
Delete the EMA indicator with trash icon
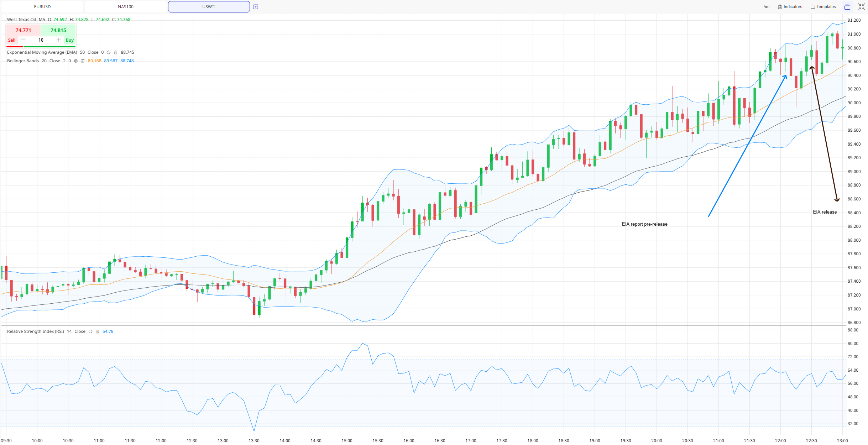tap(115, 52)
